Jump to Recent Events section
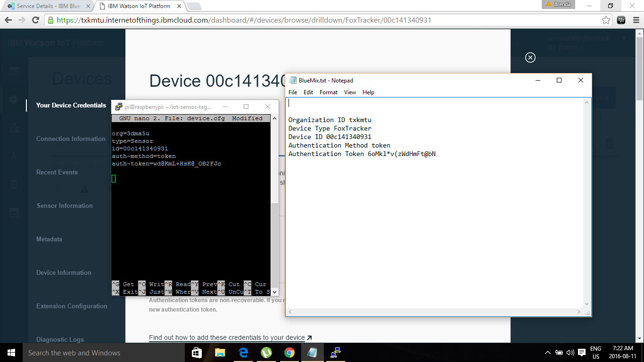The image size is (644, 362). pyautogui.click(x=57, y=172)
